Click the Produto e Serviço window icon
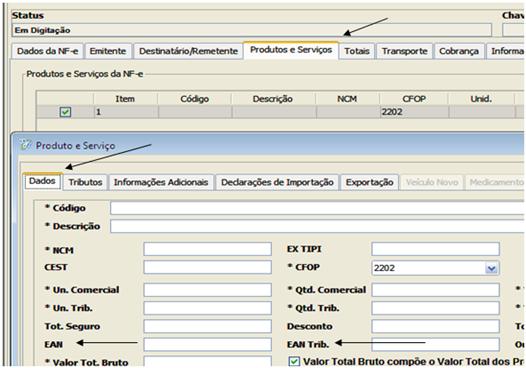The image size is (526, 368). click(25, 145)
